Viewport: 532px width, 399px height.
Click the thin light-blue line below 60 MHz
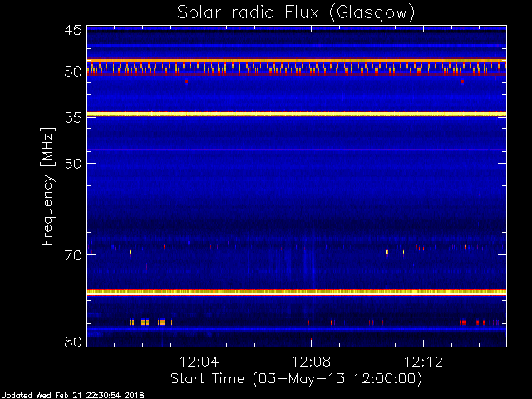(296, 150)
